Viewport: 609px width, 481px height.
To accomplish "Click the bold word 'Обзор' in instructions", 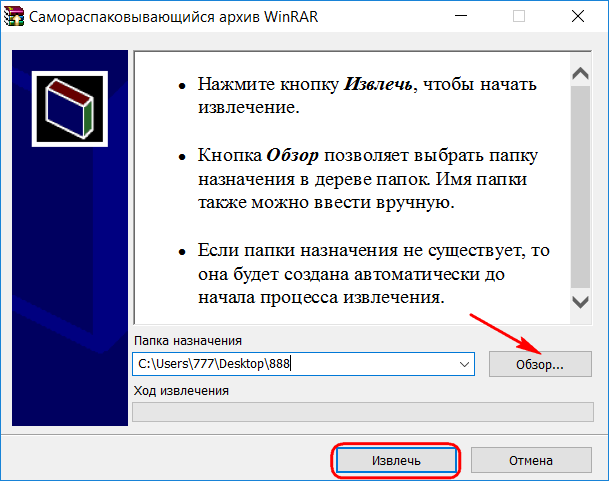I will coord(292,155).
